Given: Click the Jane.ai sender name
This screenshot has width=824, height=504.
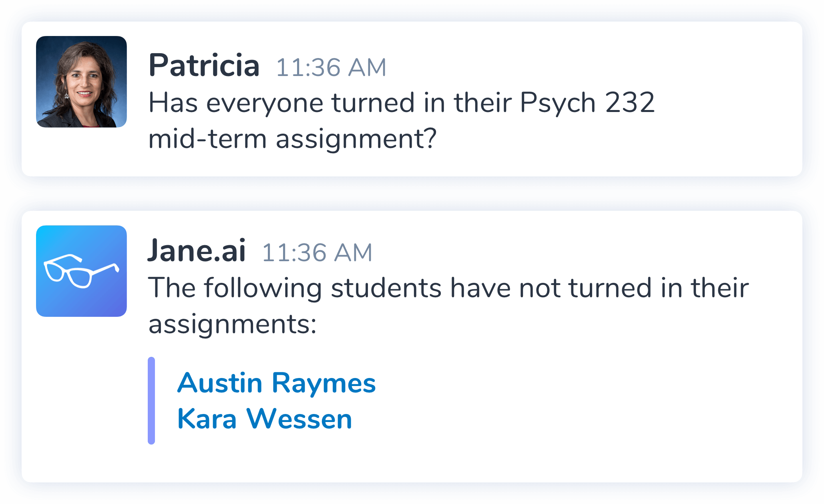Looking at the screenshot, I should [197, 251].
